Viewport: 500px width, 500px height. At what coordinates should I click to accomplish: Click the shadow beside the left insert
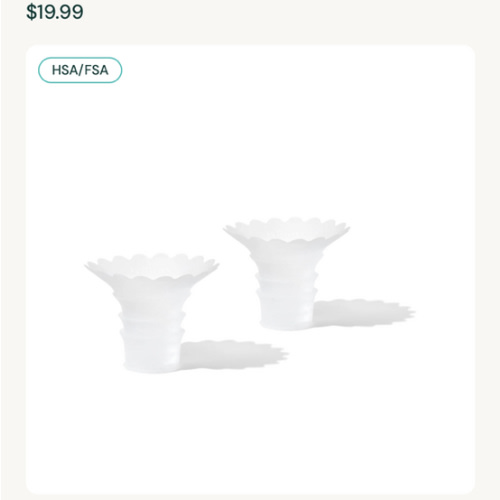click(x=233, y=354)
